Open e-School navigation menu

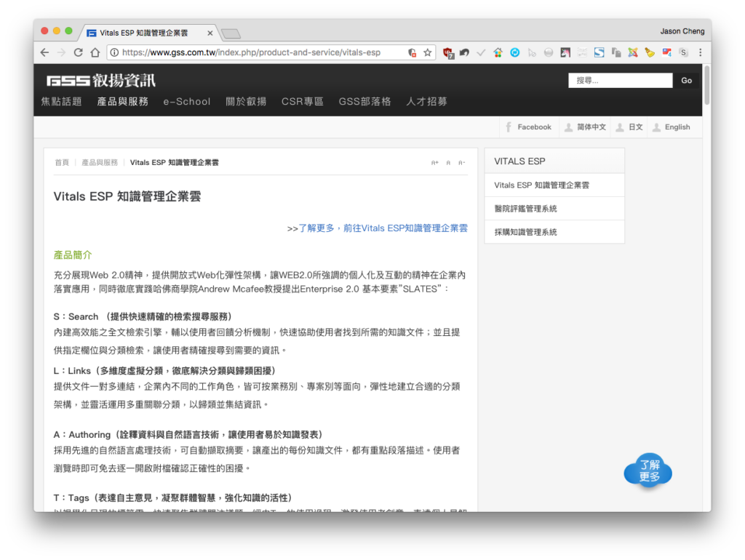coord(187,102)
